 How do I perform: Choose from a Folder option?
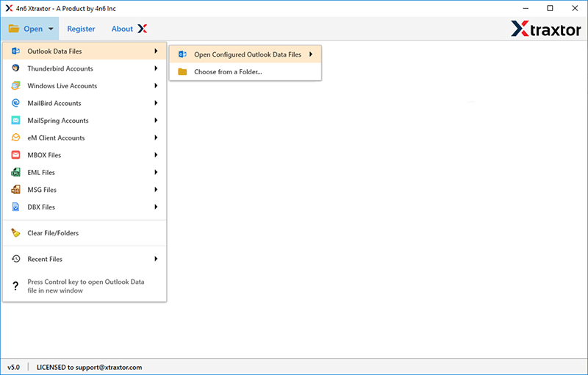228,72
